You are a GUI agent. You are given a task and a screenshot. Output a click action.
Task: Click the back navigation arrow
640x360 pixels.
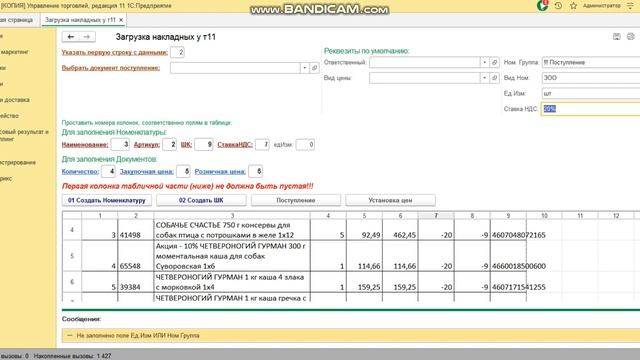tap(71, 37)
